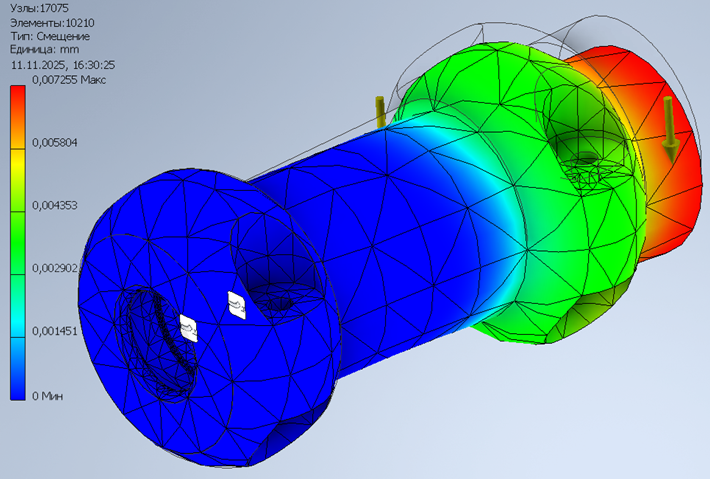Click the green band of the color bar
The image size is (710, 479).
[18, 215]
